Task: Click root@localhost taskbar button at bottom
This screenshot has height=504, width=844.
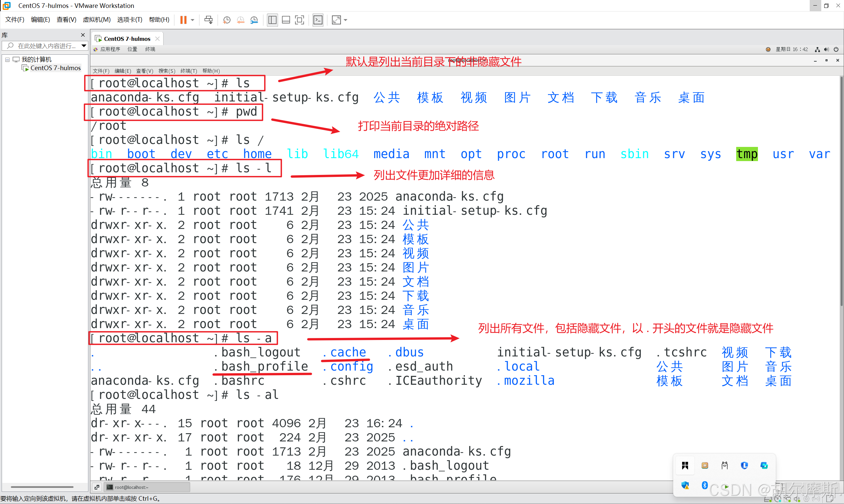Action: (x=147, y=487)
